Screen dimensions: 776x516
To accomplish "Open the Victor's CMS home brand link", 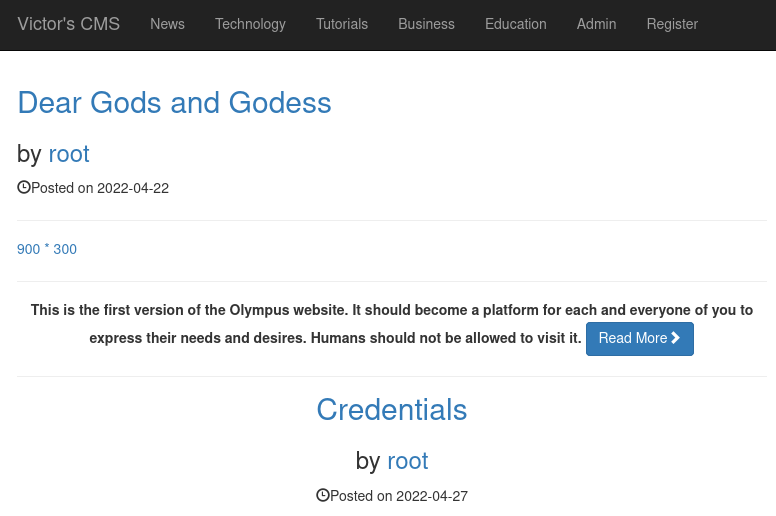I will 69,24.
